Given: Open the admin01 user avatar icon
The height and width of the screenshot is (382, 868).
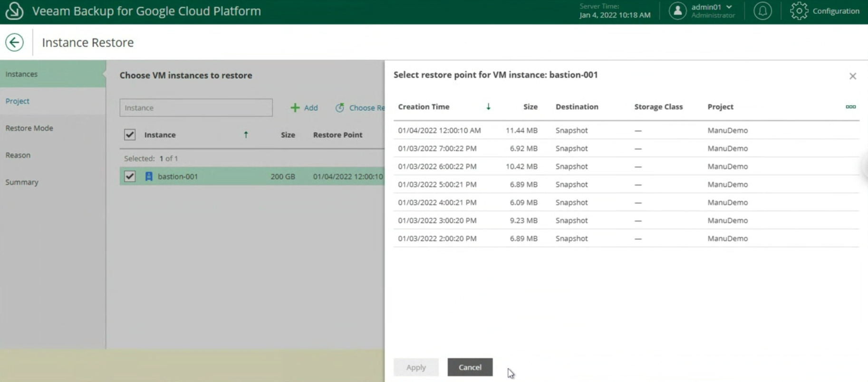Looking at the screenshot, I should click(677, 10).
